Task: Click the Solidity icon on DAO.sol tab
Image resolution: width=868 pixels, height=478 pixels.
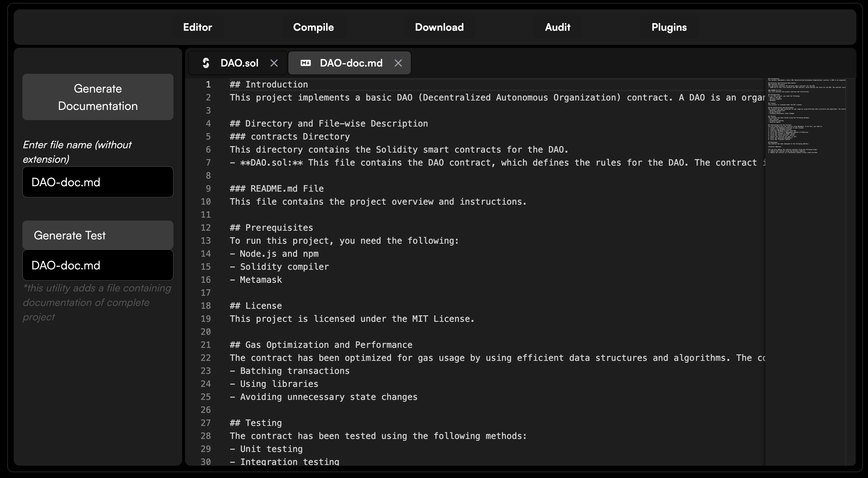Action: tap(206, 63)
